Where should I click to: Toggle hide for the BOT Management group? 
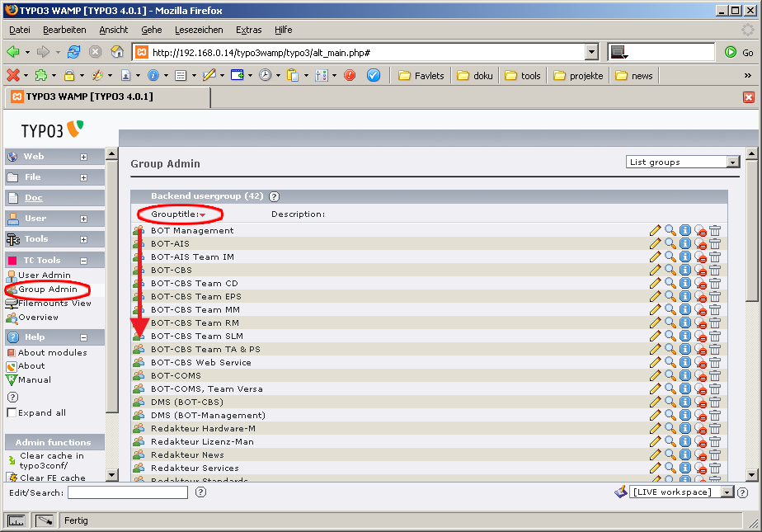tap(700, 230)
